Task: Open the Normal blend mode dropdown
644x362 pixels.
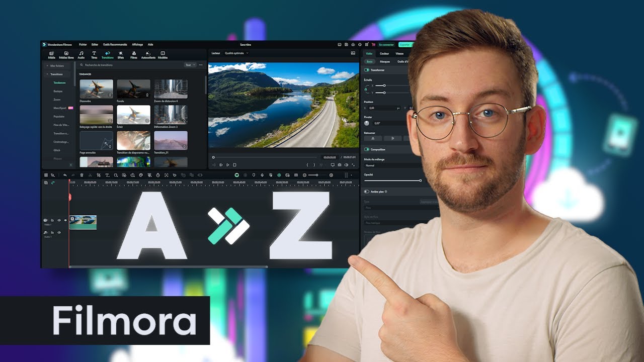Action: tap(392, 165)
